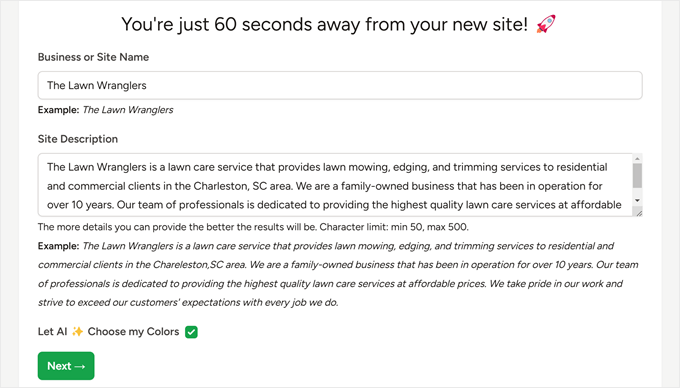
Task: Click the 60 seconds away heading
Action: click(x=324, y=24)
